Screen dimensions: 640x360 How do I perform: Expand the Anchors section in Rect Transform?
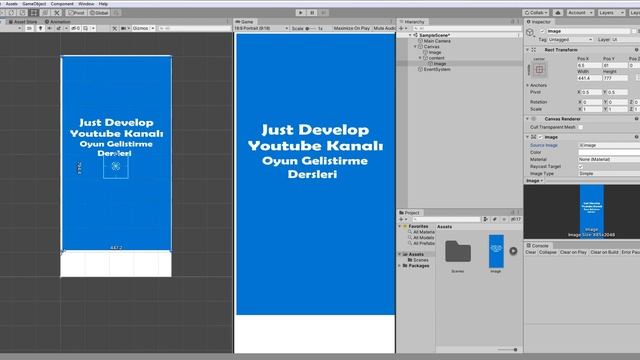(x=527, y=85)
